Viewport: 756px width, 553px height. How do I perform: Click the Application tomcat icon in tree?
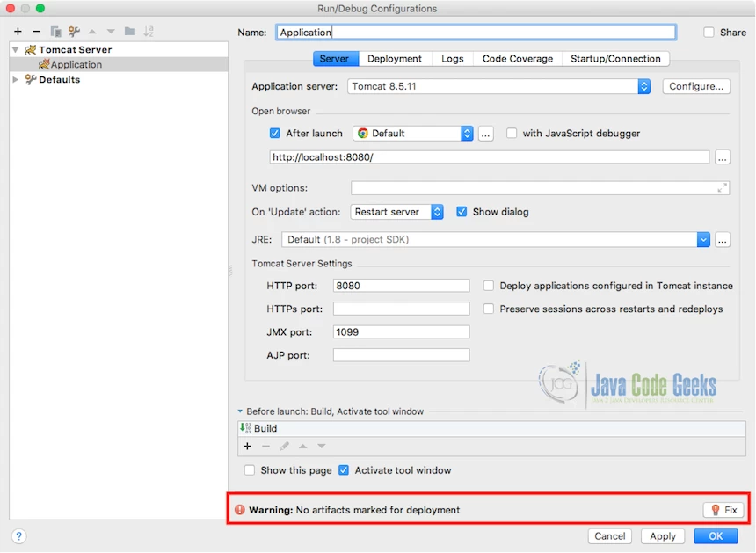pyautogui.click(x=44, y=64)
